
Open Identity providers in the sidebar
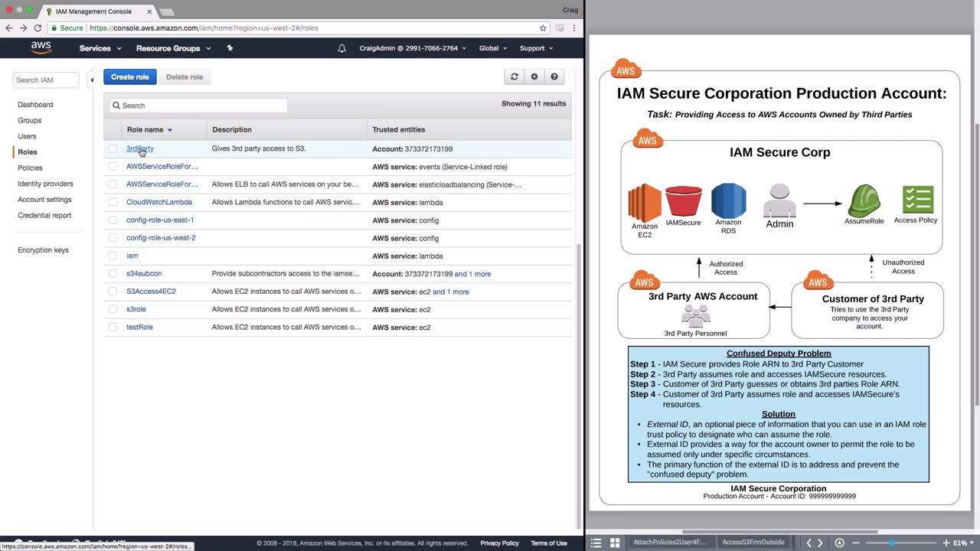(x=45, y=184)
